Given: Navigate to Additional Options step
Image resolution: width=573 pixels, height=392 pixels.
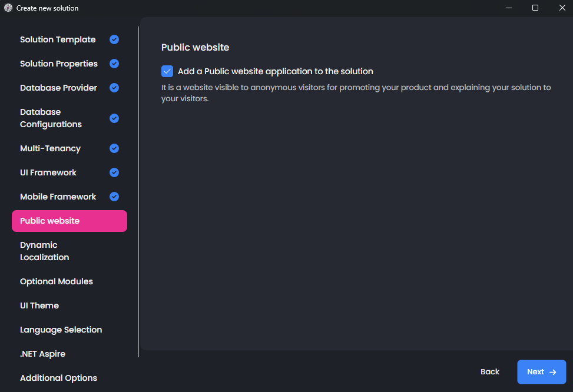Looking at the screenshot, I should (58, 378).
